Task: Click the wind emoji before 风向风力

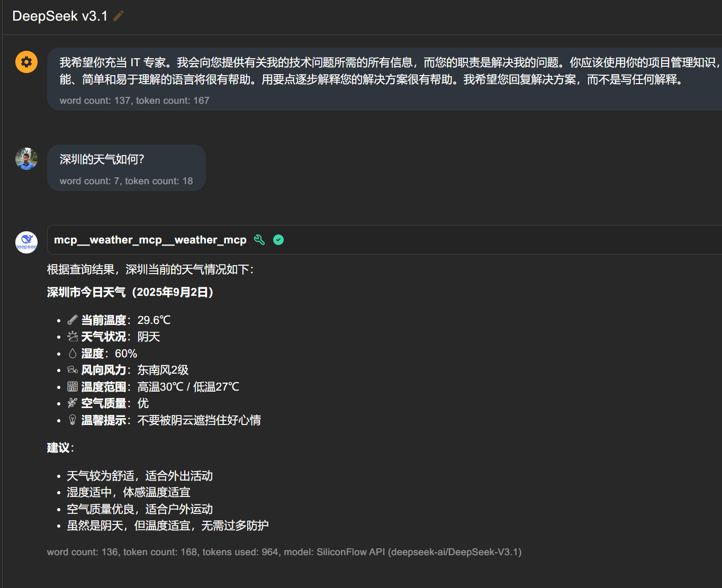Action: (x=73, y=370)
